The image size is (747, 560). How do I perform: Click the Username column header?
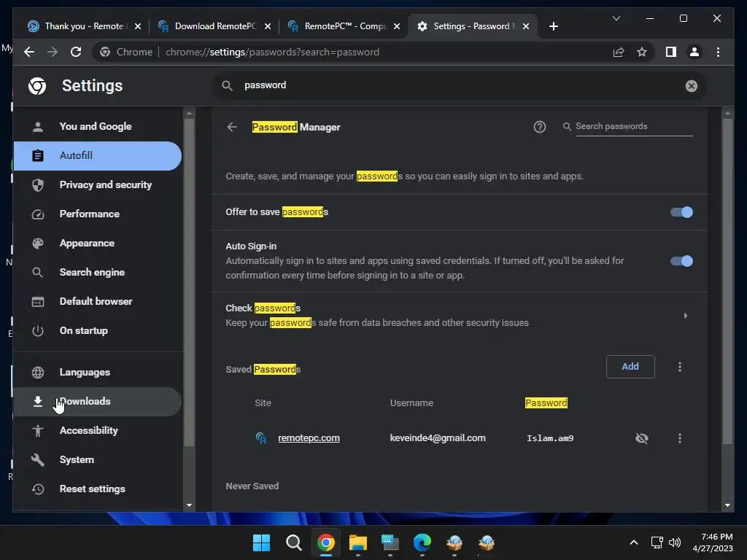411,402
